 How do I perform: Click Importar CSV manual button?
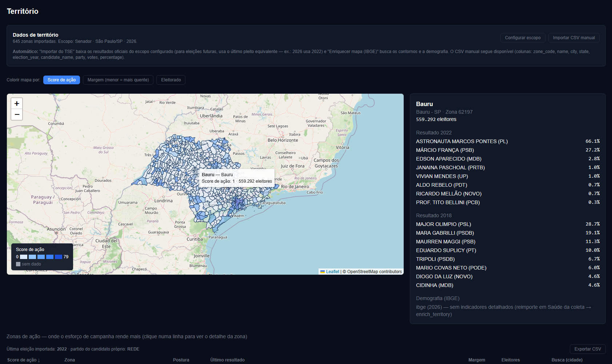point(574,38)
